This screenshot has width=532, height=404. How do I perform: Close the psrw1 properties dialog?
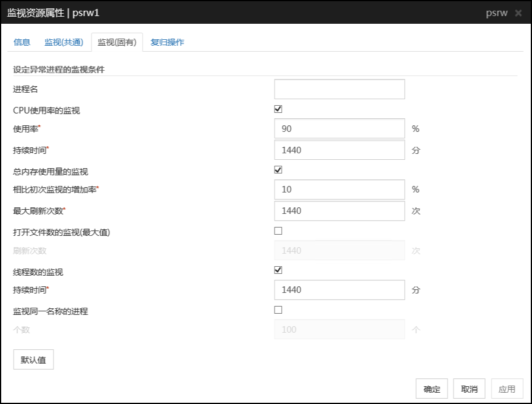518,12
